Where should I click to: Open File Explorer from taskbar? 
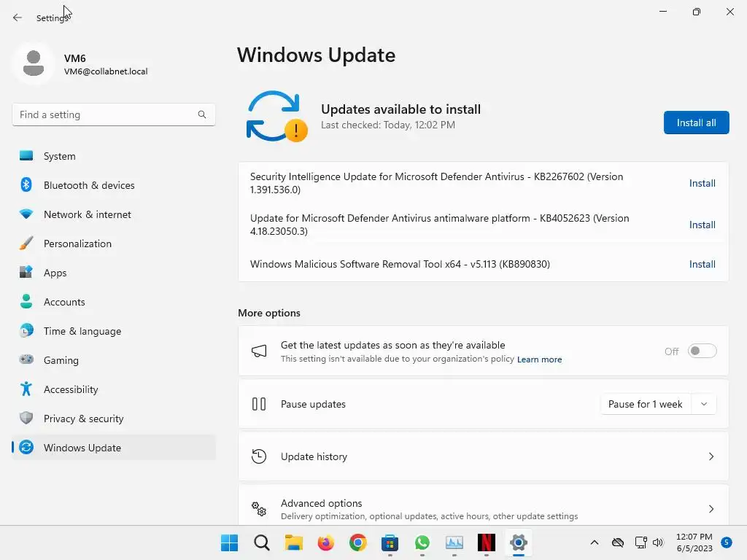click(x=293, y=542)
